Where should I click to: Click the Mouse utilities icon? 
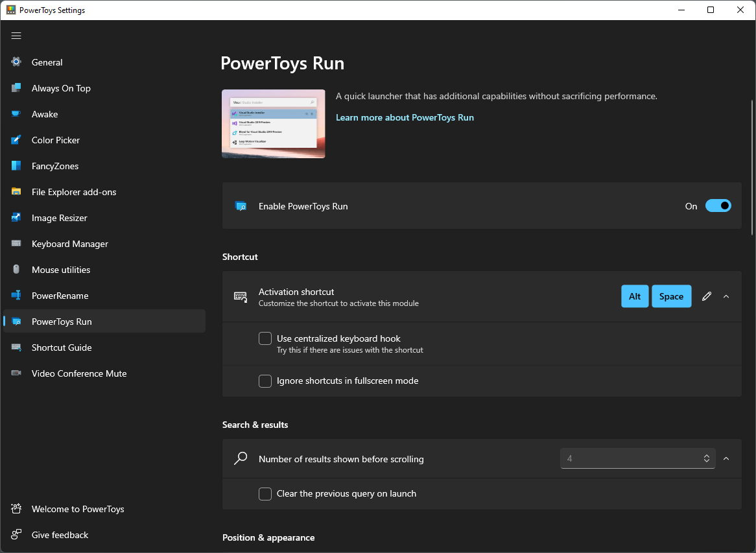[16, 270]
